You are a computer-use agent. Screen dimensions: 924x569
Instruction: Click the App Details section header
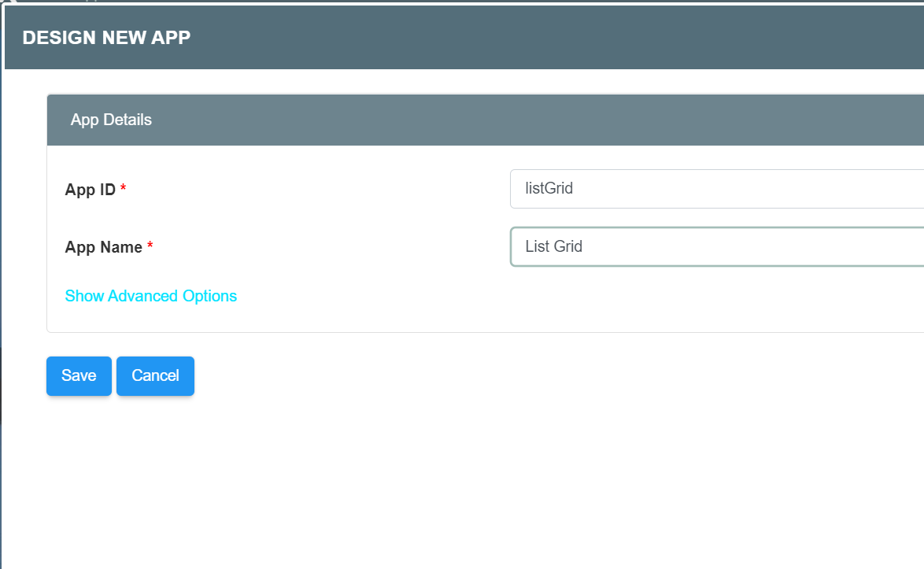[x=486, y=120]
